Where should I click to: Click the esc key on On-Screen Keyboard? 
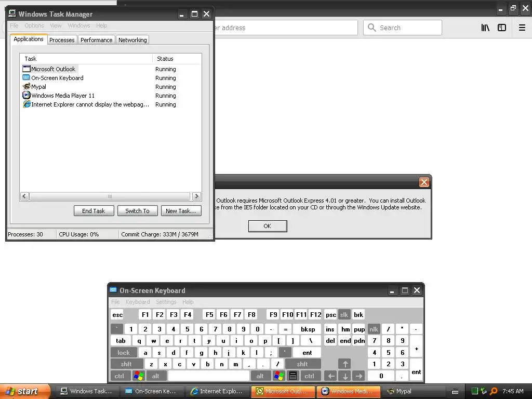pos(117,314)
